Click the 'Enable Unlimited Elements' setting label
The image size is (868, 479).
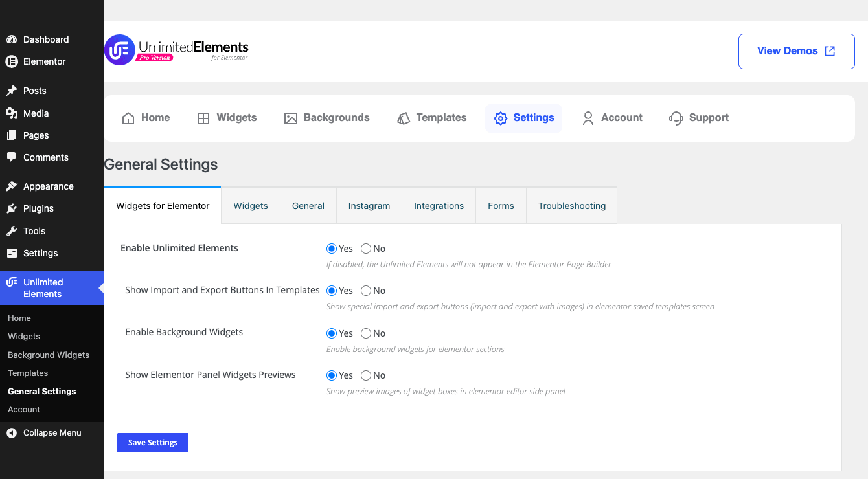(179, 248)
